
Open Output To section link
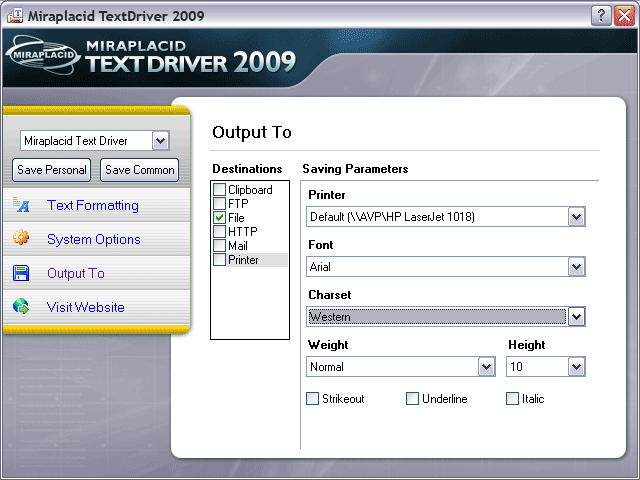tap(76, 273)
